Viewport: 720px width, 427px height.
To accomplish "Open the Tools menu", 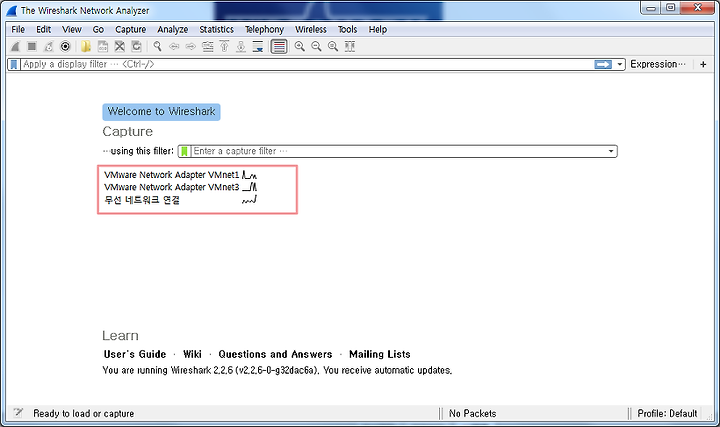I will click(348, 29).
